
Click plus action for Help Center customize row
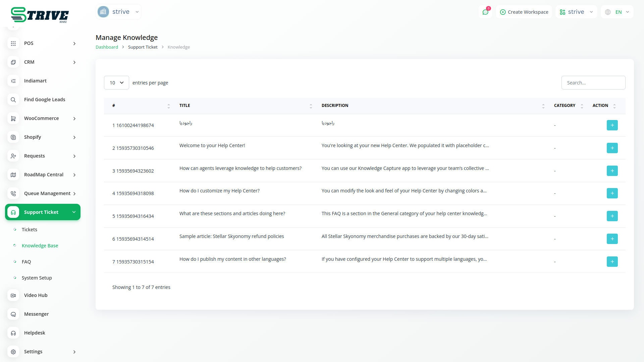coord(612,193)
